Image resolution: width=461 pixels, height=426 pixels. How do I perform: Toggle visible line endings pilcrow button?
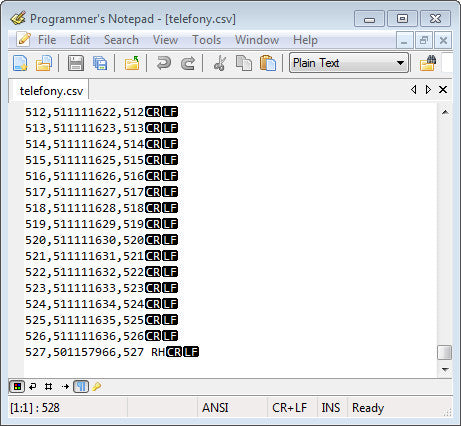click(x=81, y=387)
